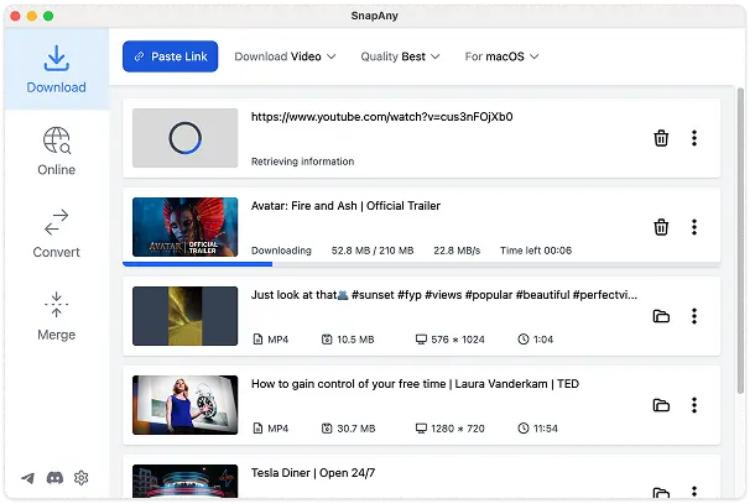Expand the Download Video type dropdown

pos(285,56)
